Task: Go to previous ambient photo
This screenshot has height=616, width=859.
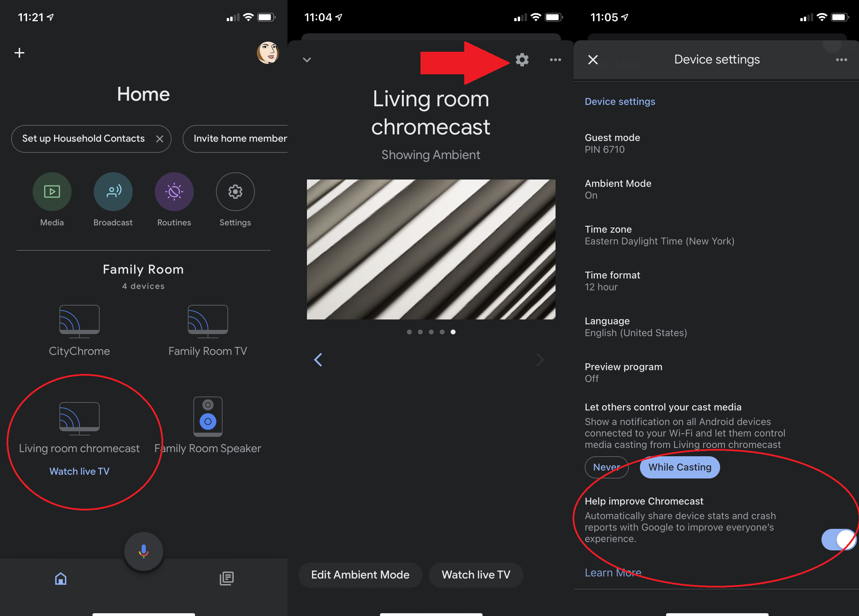Action: (318, 360)
